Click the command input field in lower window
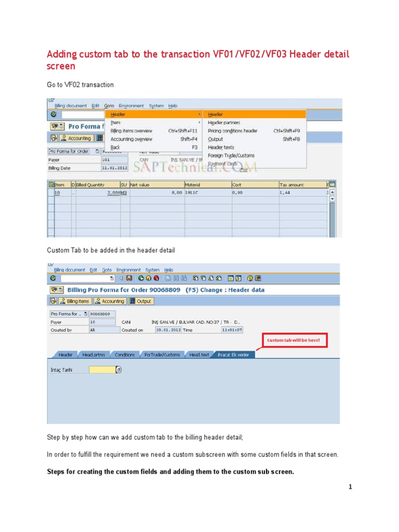The image size is (399, 532). pos(85,278)
